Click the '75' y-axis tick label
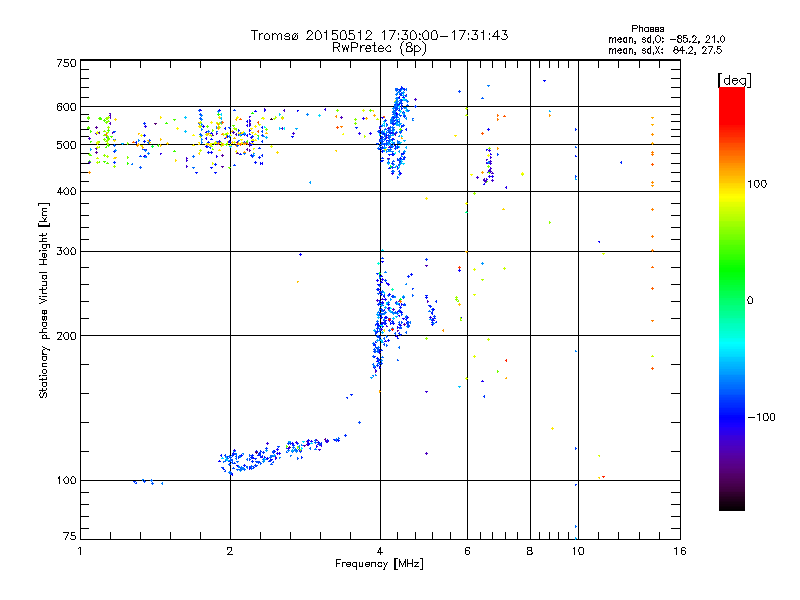 pyautogui.click(x=70, y=536)
